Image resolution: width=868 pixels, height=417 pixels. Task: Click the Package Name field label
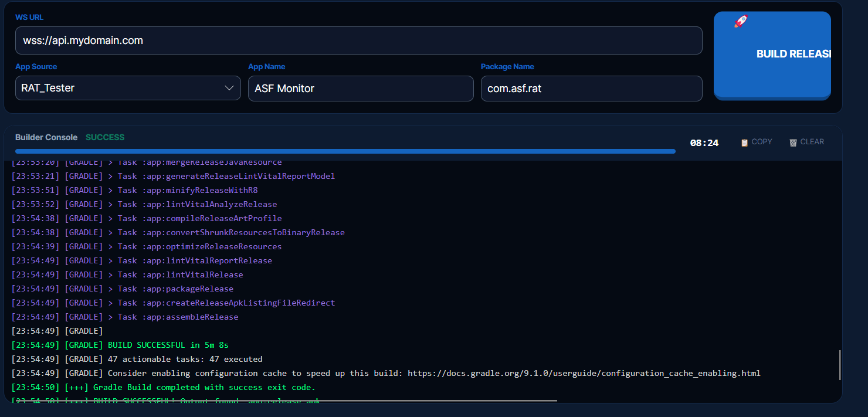click(507, 67)
